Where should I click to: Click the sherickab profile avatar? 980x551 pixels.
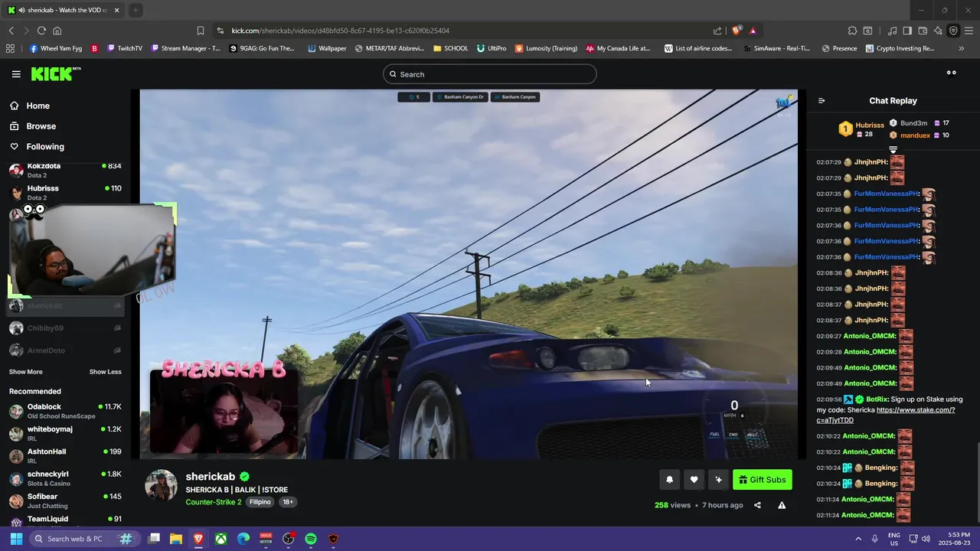point(161,486)
